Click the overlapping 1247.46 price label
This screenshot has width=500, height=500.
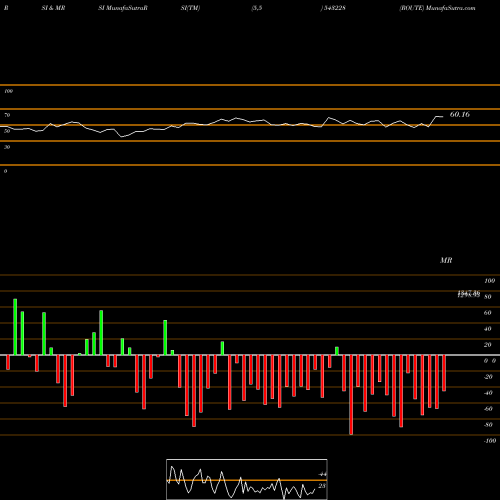469,294
